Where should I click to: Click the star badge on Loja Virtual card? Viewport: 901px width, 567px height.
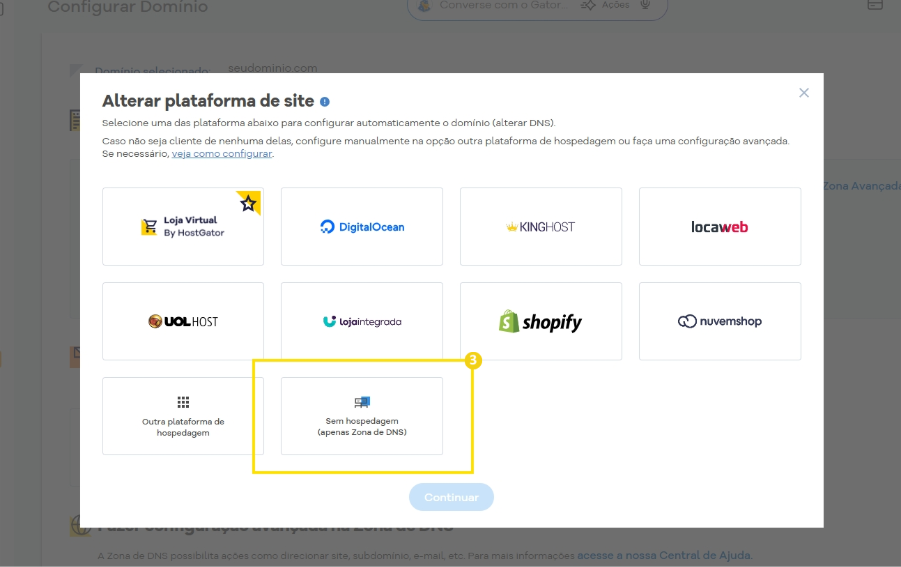(x=249, y=203)
